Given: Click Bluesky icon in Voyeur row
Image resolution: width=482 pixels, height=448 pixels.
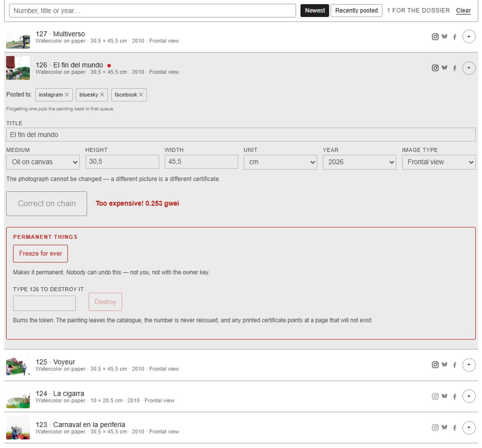Looking at the screenshot, I should (444, 365).
